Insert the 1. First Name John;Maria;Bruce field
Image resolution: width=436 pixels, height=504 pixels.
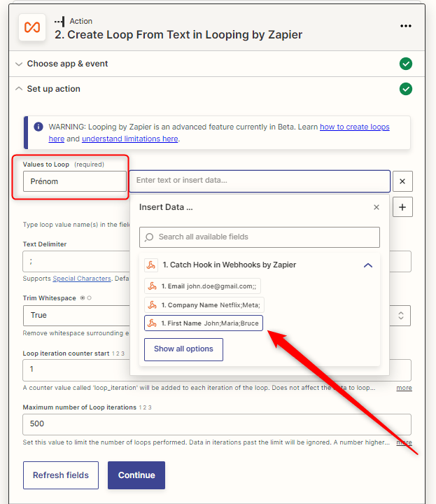204,323
